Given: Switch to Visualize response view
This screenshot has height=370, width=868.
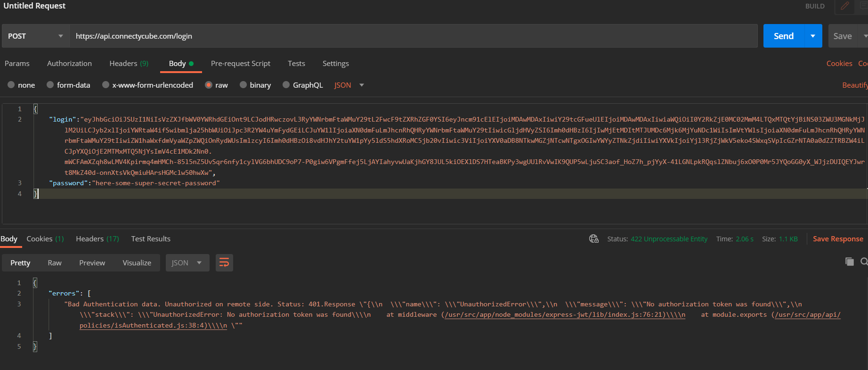Looking at the screenshot, I should coord(137,263).
